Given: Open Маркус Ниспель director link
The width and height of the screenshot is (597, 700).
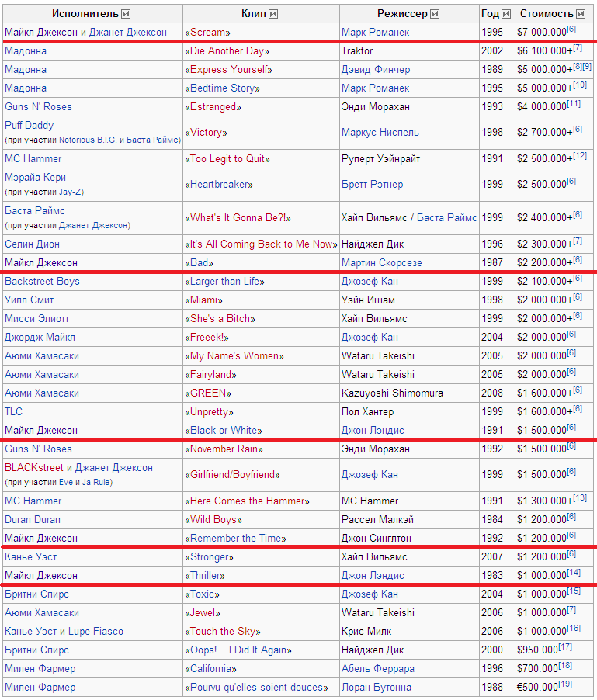Looking at the screenshot, I should 380,133.
